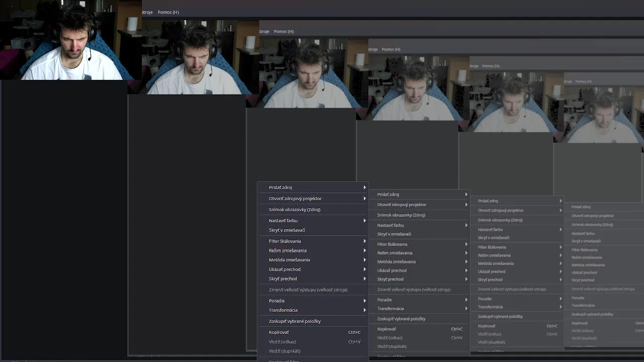Viewport: 644px width, 362px height.
Task: Click Transformácia in the third mirrored menu
Action: click(x=517, y=307)
